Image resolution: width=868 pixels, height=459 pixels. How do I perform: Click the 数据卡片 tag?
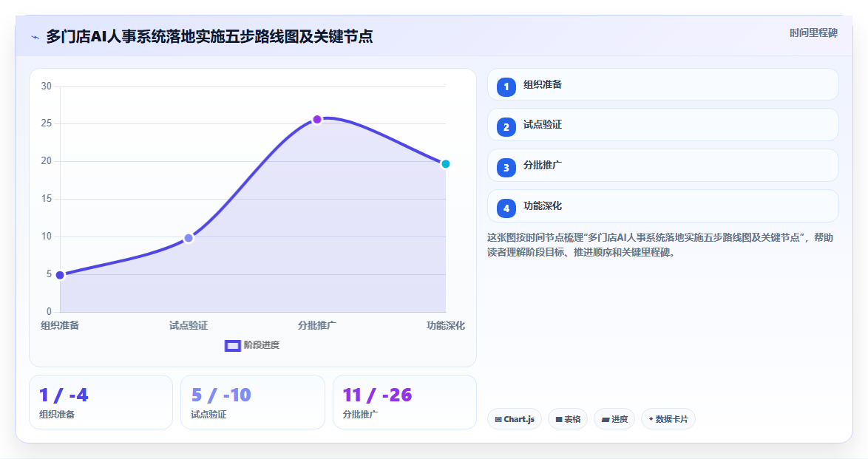(668, 419)
